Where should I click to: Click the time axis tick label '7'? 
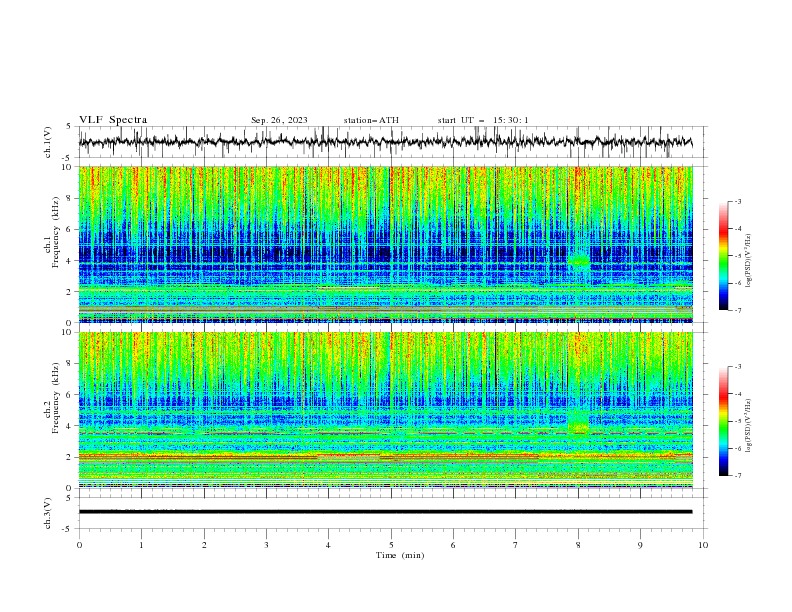[515, 545]
